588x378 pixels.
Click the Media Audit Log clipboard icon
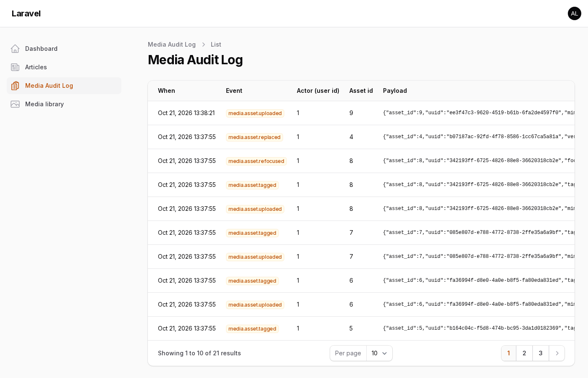15,86
